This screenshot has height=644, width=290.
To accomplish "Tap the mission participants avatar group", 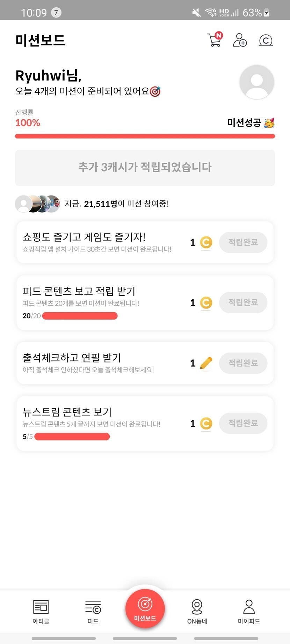I will pyautogui.click(x=37, y=204).
